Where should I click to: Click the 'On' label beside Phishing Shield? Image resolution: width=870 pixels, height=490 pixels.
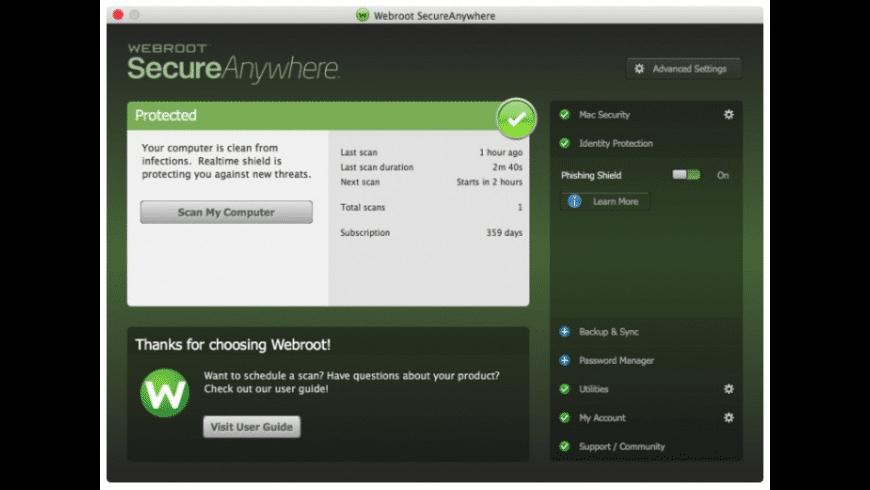(722, 175)
